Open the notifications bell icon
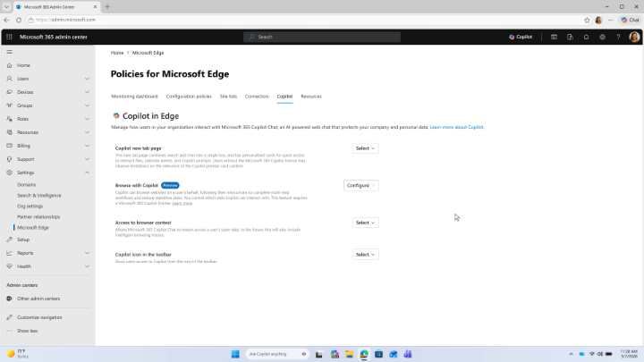Viewport: 644px width, 362px height. [x=586, y=37]
